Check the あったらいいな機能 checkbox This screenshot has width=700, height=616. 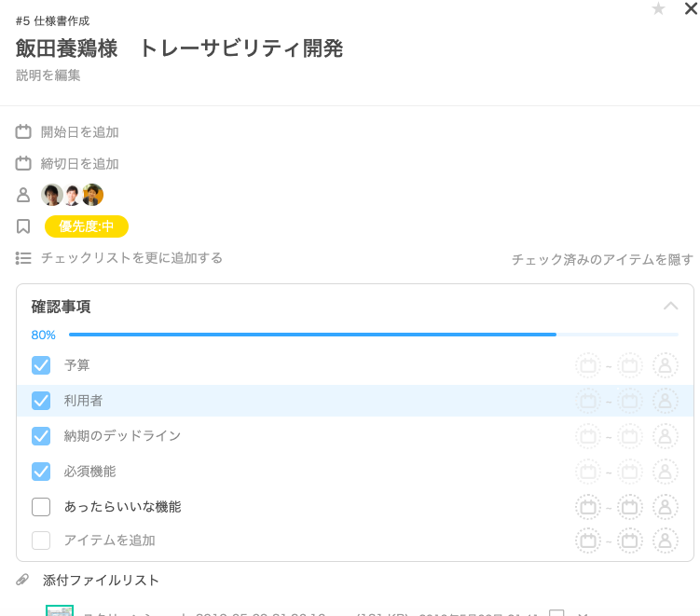tap(41, 507)
